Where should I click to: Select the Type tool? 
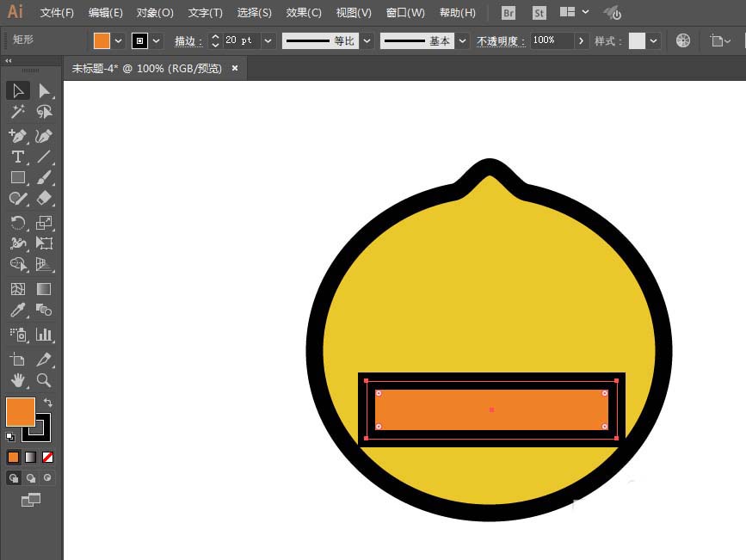click(17, 157)
